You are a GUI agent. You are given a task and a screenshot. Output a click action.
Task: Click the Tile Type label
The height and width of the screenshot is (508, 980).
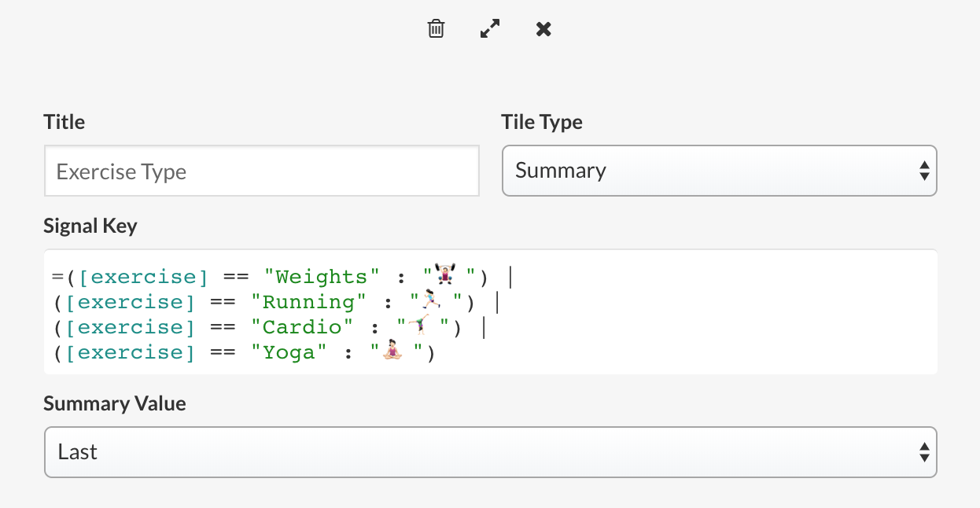(x=542, y=122)
